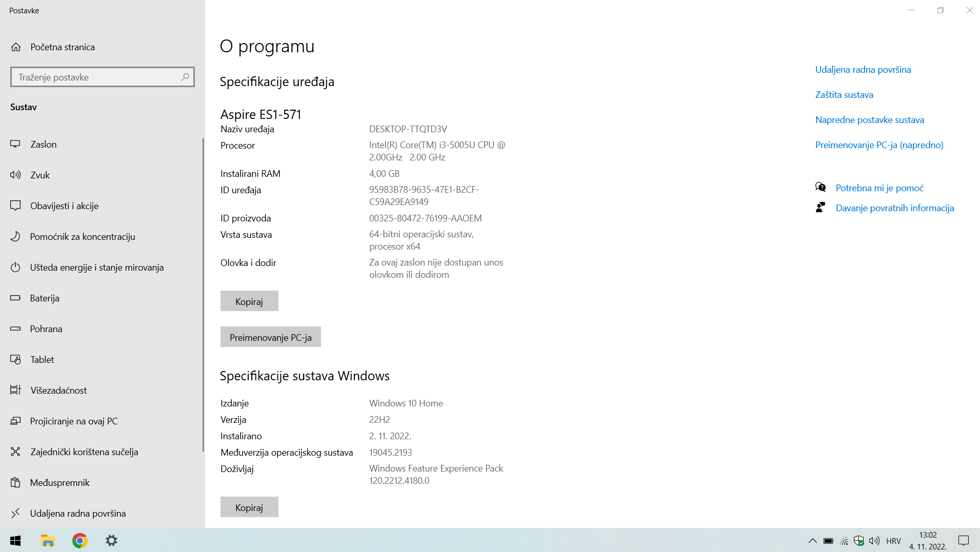The width and height of the screenshot is (980, 552).
Task: Click the Preimenovanje PC-ja button
Action: tap(271, 337)
